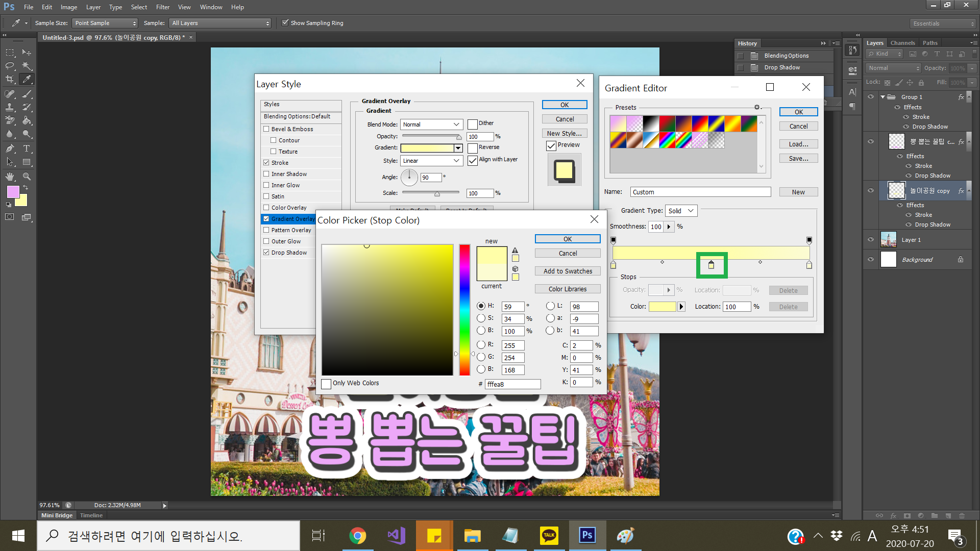980x551 pixels.
Task: Select the Saturation radio button
Action: [x=481, y=318]
